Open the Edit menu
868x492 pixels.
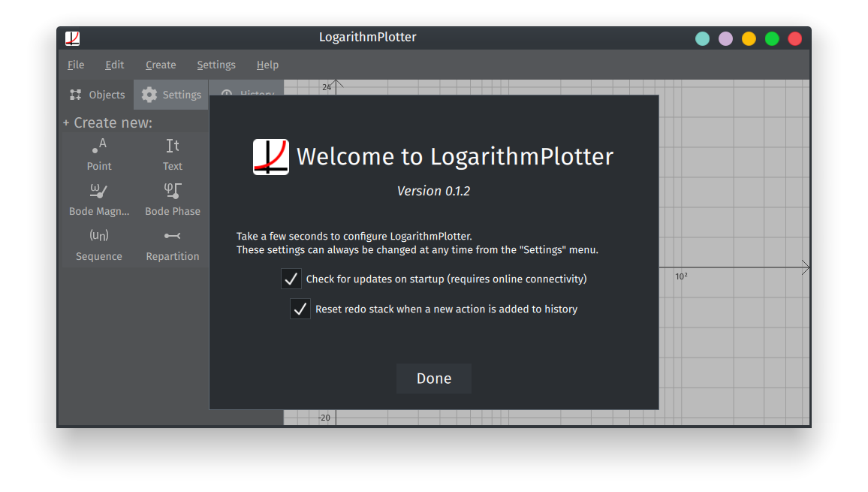[x=115, y=65]
